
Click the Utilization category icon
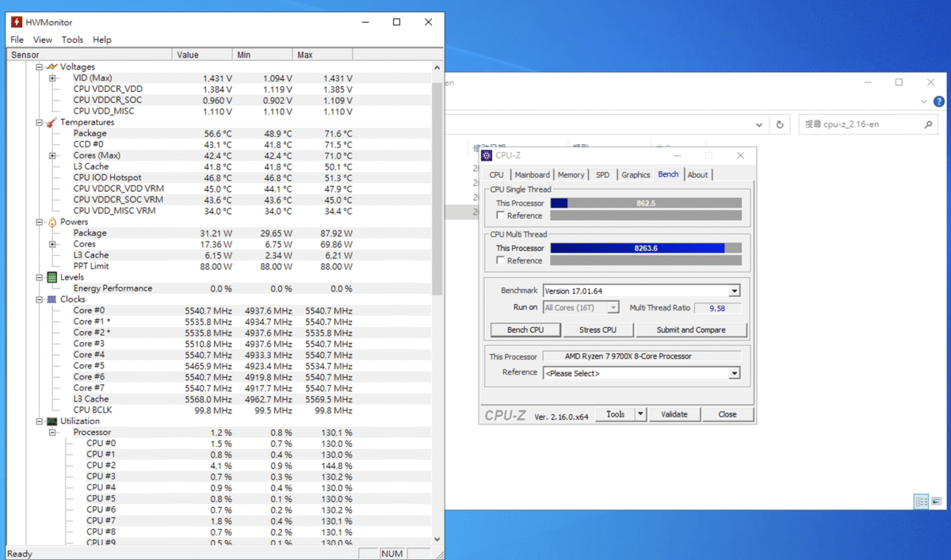52,421
